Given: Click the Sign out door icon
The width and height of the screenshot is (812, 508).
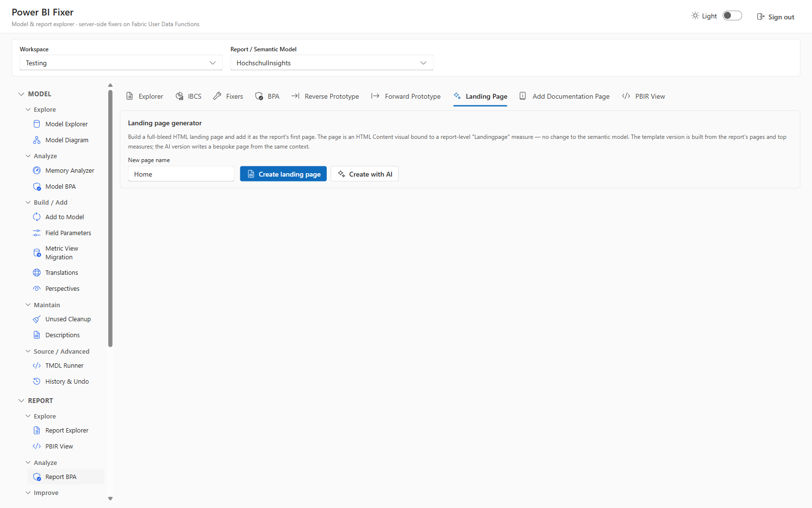Looking at the screenshot, I should (761, 16).
